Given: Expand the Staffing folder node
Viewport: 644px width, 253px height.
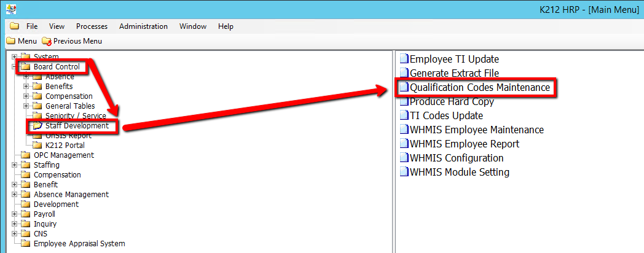Looking at the screenshot, I should 15,165.
